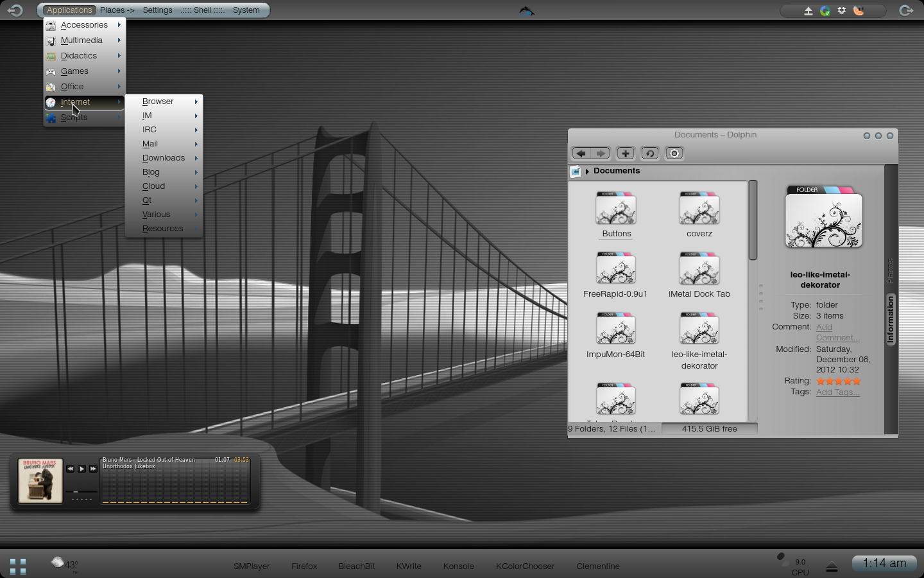The image size is (924, 578).
Task: Open the System menu
Action: tap(246, 10)
